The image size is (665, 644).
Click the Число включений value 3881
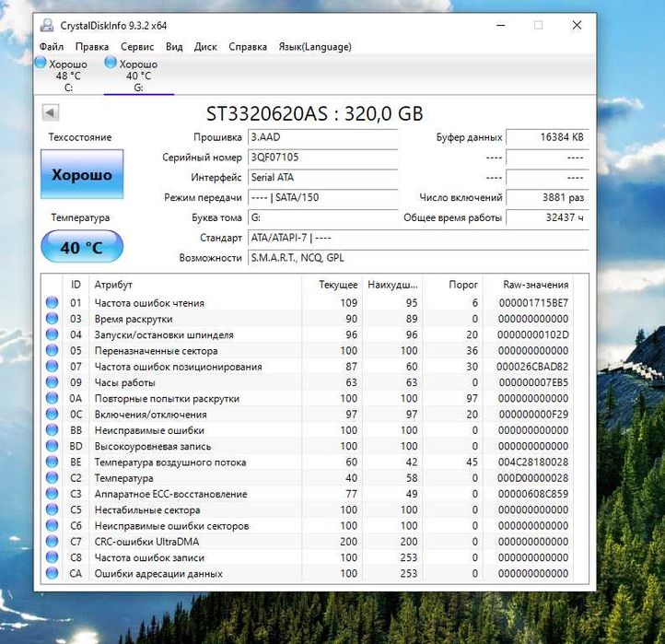pyautogui.click(x=547, y=198)
